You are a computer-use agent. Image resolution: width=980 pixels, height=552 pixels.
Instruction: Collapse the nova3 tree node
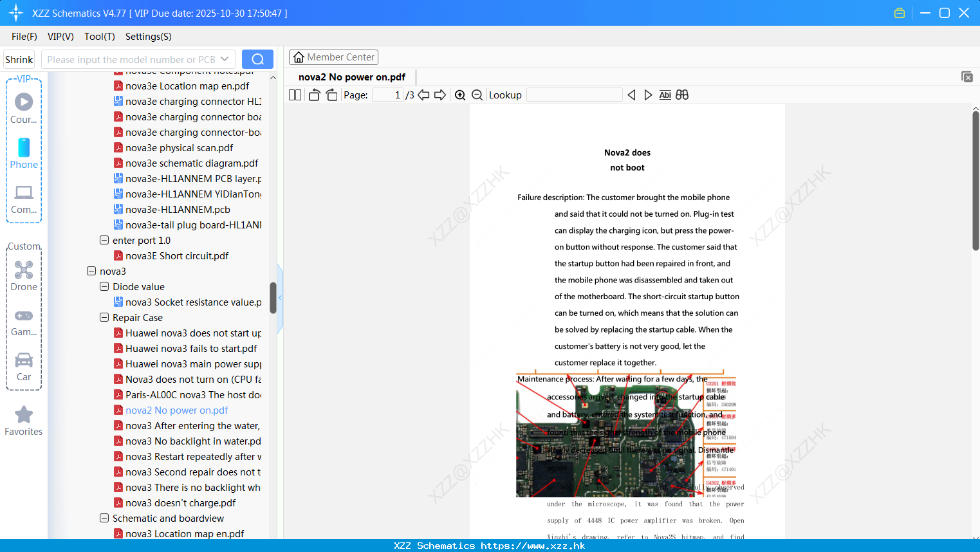click(91, 271)
